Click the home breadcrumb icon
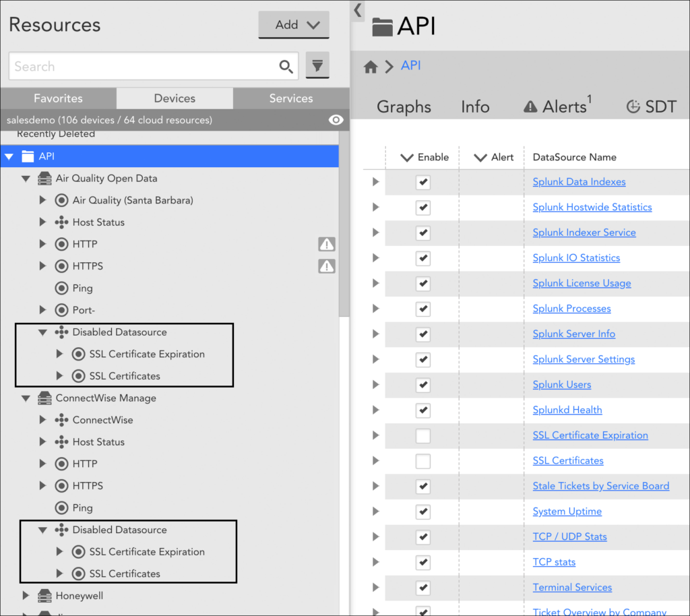690x616 pixels. click(x=370, y=67)
